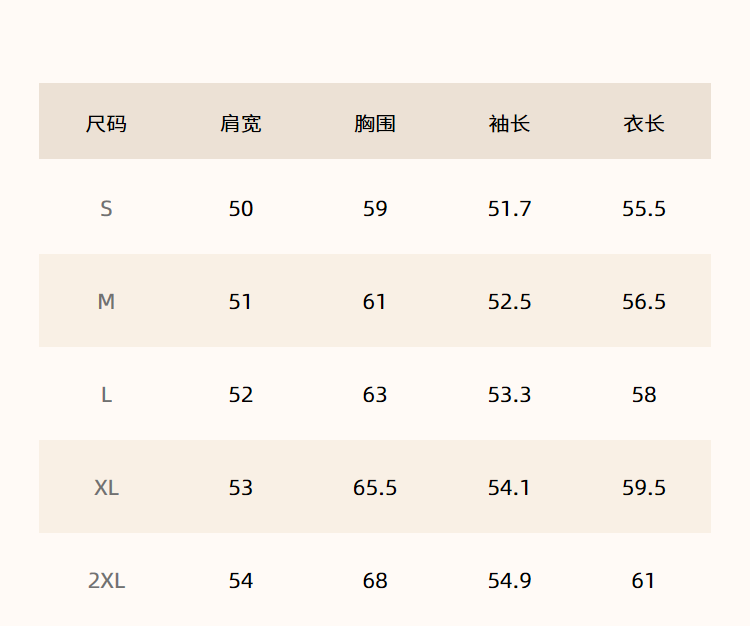The height and width of the screenshot is (626, 750).
Task: Click the L size row label
Action: [106, 395]
